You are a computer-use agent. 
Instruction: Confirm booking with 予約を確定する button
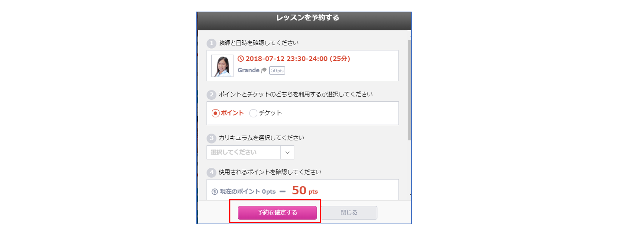pos(277,213)
